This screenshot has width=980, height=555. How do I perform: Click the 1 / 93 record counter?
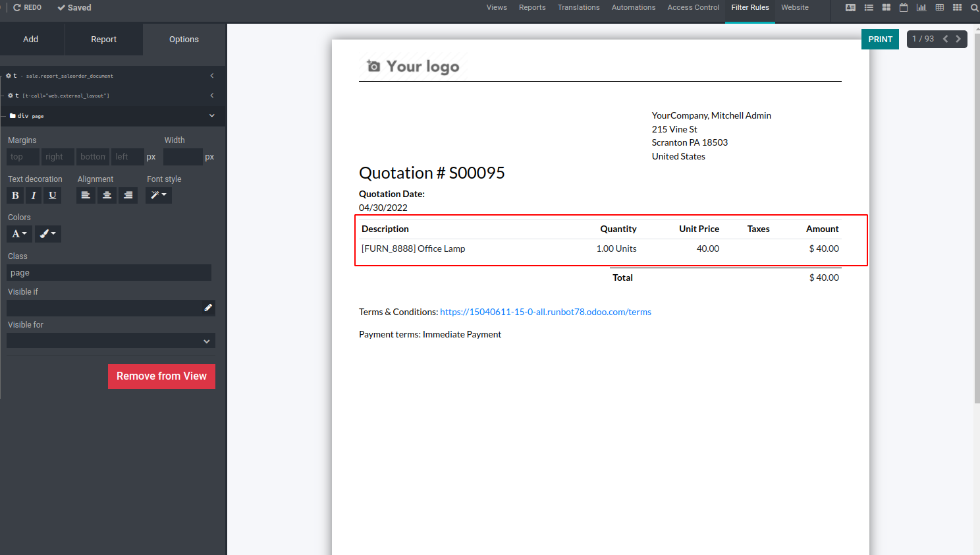pyautogui.click(x=923, y=39)
